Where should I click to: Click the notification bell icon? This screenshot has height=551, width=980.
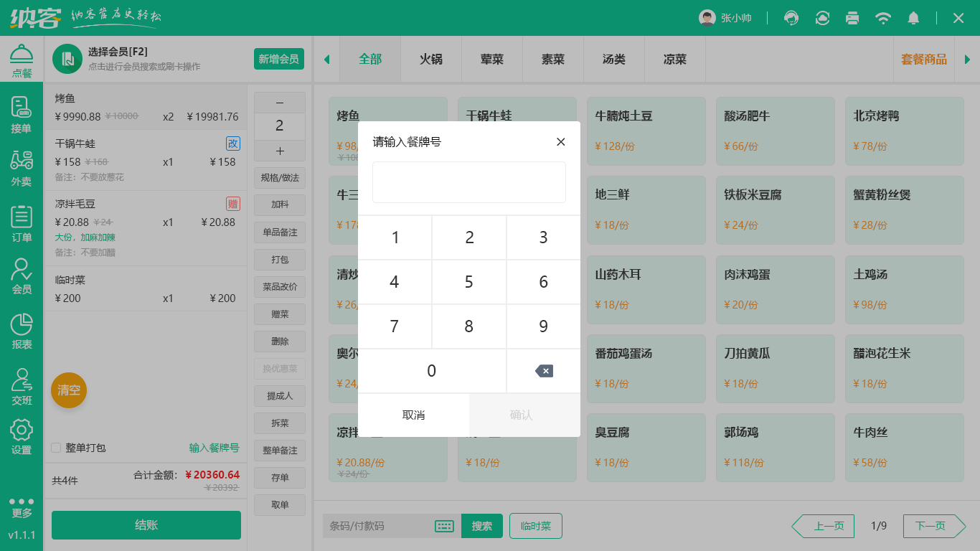point(913,18)
